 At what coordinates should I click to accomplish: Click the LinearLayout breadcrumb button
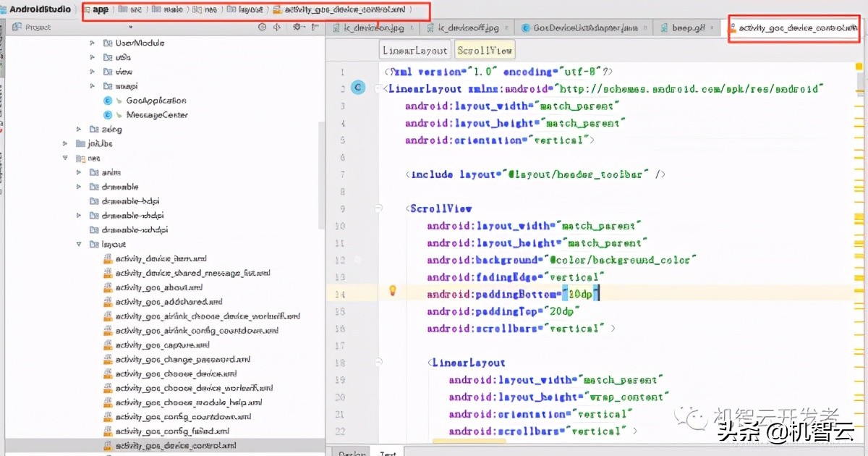(415, 50)
